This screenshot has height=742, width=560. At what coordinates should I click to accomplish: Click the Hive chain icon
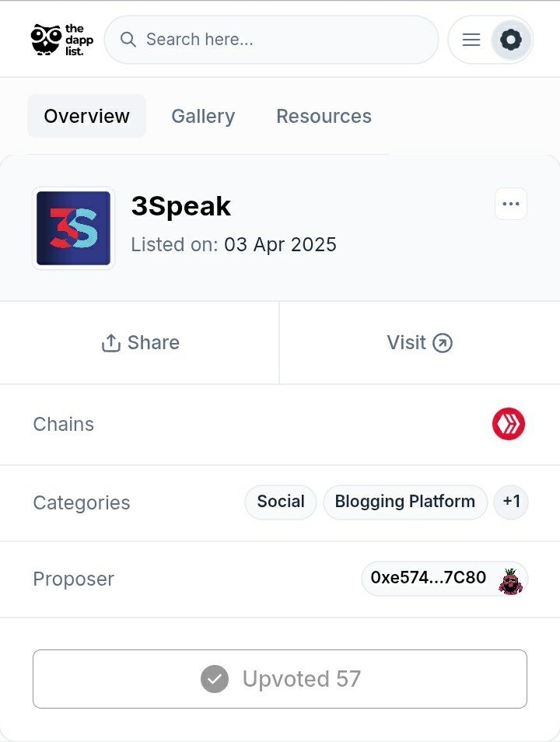(x=509, y=424)
